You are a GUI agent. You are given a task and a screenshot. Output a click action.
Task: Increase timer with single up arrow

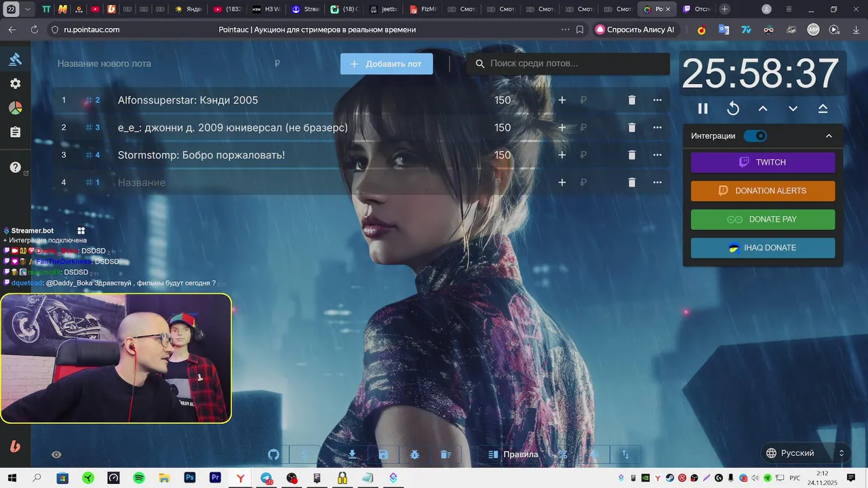(x=763, y=108)
